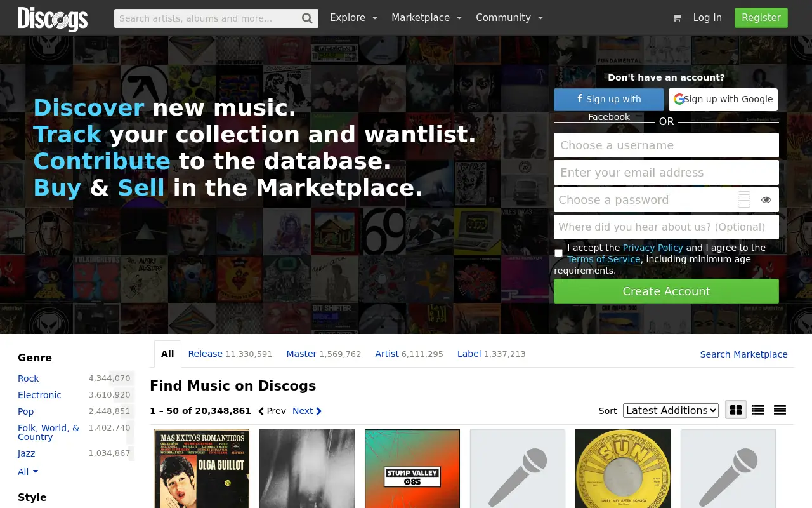Filter by Folk, World, & Country genre
Image resolution: width=812 pixels, height=508 pixels.
48,432
